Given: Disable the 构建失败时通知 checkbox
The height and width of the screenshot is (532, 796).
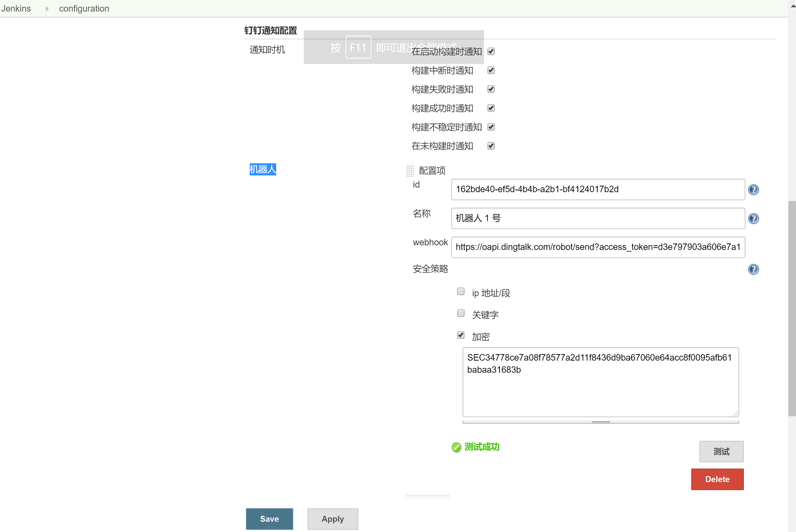Looking at the screenshot, I should click(x=491, y=89).
